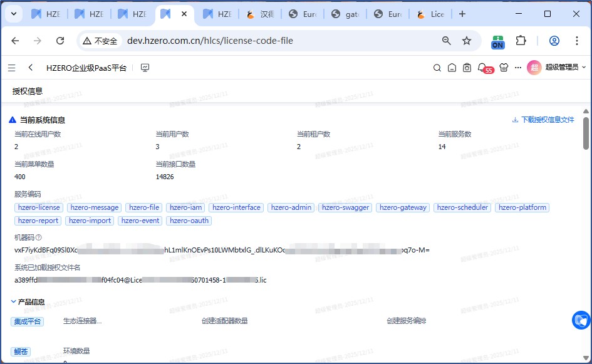Click 下载授权信息文件 download link
This screenshot has height=364, width=592.
[543, 120]
